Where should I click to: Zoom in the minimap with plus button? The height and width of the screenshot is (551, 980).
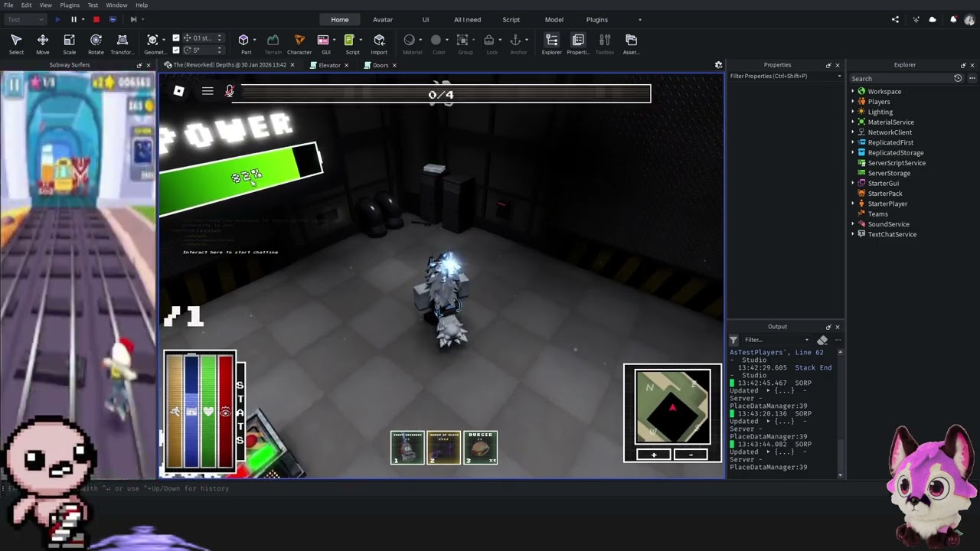(x=654, y=455)
